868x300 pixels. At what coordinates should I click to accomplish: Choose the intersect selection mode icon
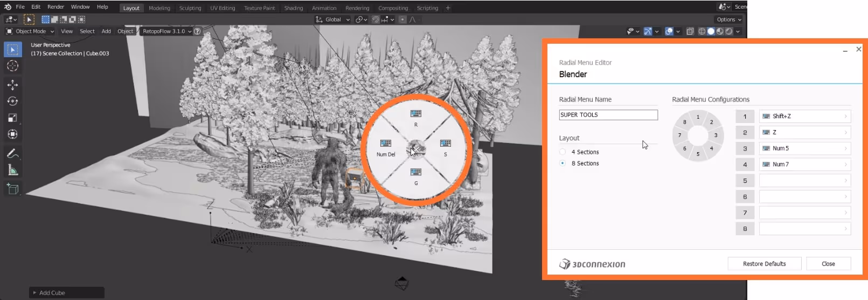click(x=81, y=19)
